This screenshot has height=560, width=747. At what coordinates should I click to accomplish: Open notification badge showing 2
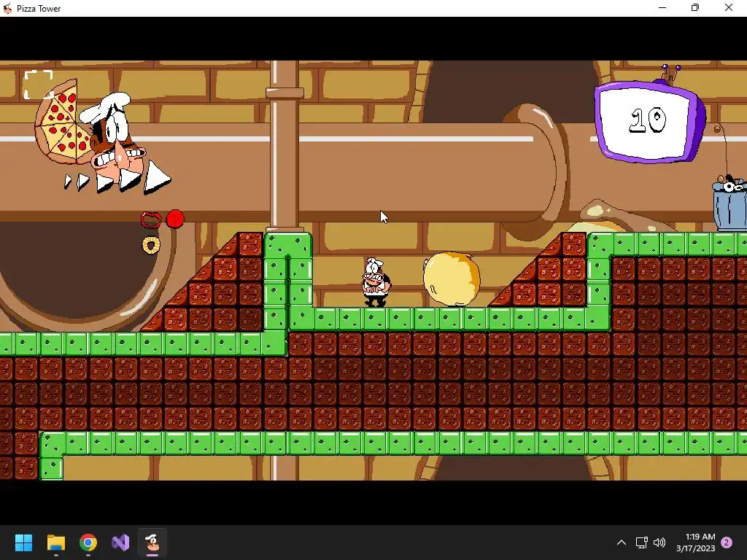click(727, 542)
